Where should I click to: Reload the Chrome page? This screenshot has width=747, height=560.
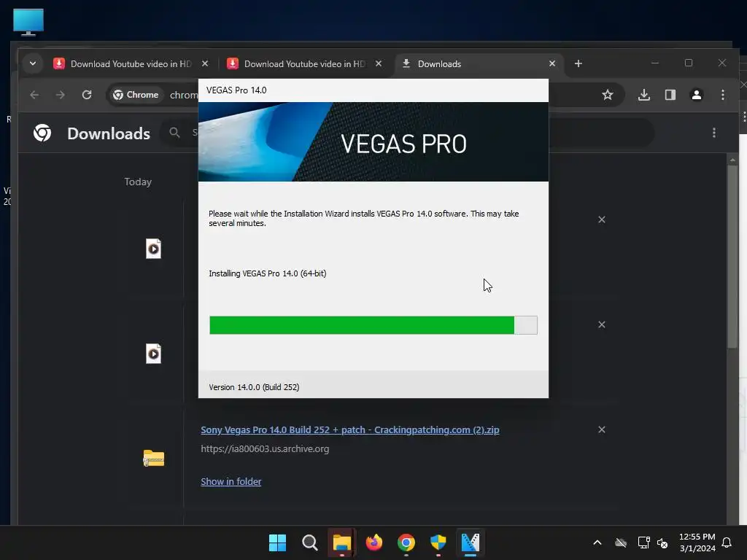(x=87, y=95)
